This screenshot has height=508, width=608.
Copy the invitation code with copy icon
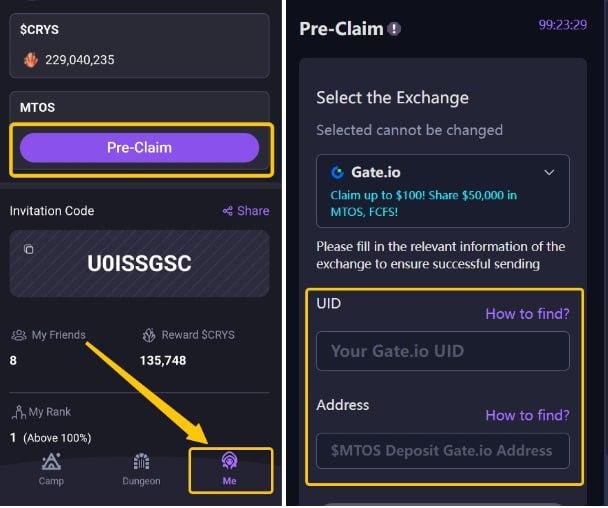click(29, 249)
